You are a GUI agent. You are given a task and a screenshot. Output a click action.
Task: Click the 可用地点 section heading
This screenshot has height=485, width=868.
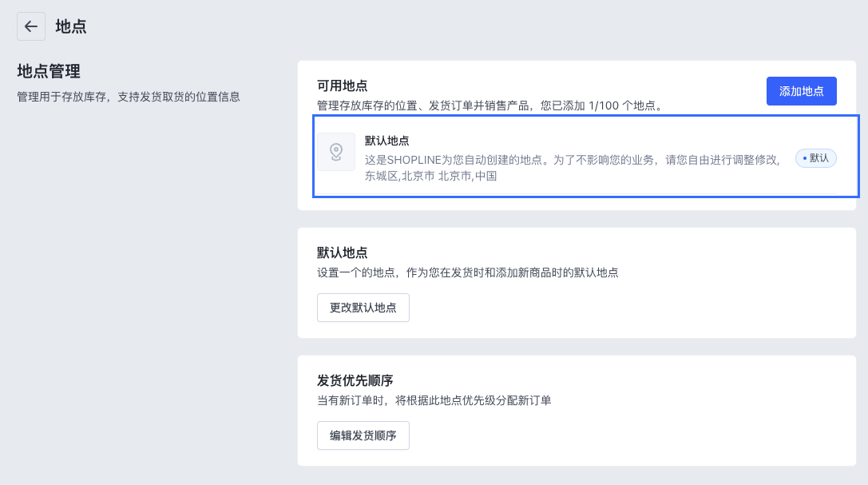click(x=342, y=85)
